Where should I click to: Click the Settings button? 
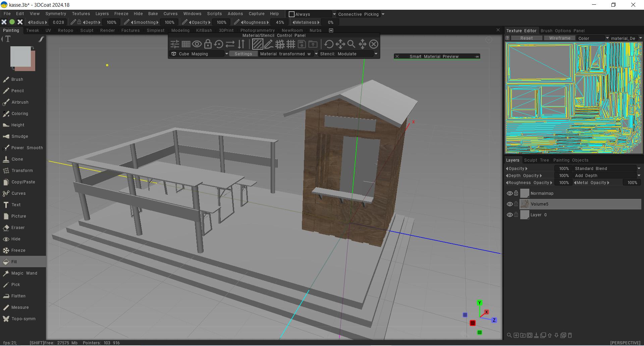243,54
